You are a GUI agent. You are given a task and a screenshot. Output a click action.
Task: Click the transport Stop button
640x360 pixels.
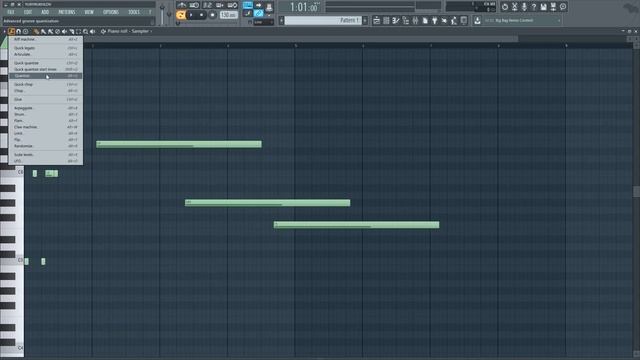pyautogui.click(x=202, y=15)
